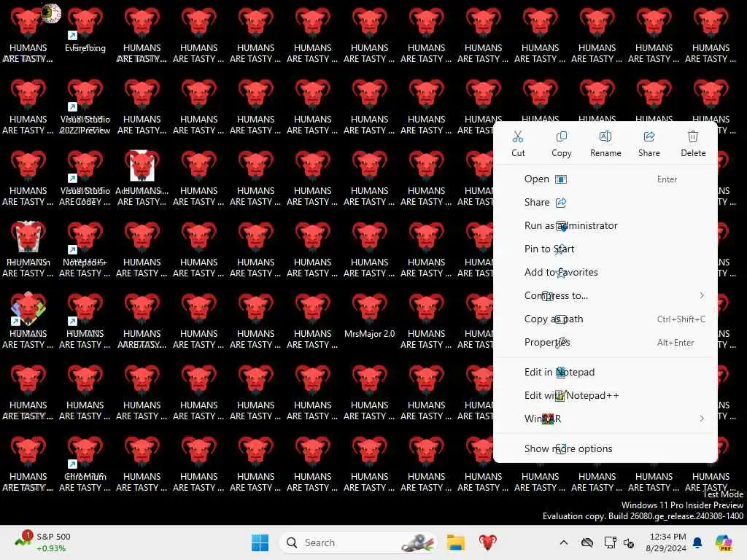Select the desktop icon with eyeball overlay
This screenshot has height=560, width=747.
[28, 35]
